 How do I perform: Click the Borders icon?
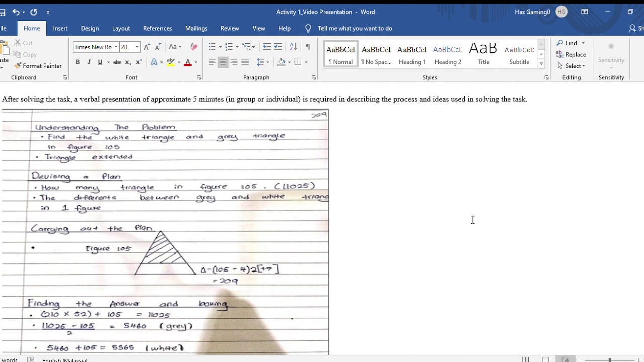click(x=298, y=62)
